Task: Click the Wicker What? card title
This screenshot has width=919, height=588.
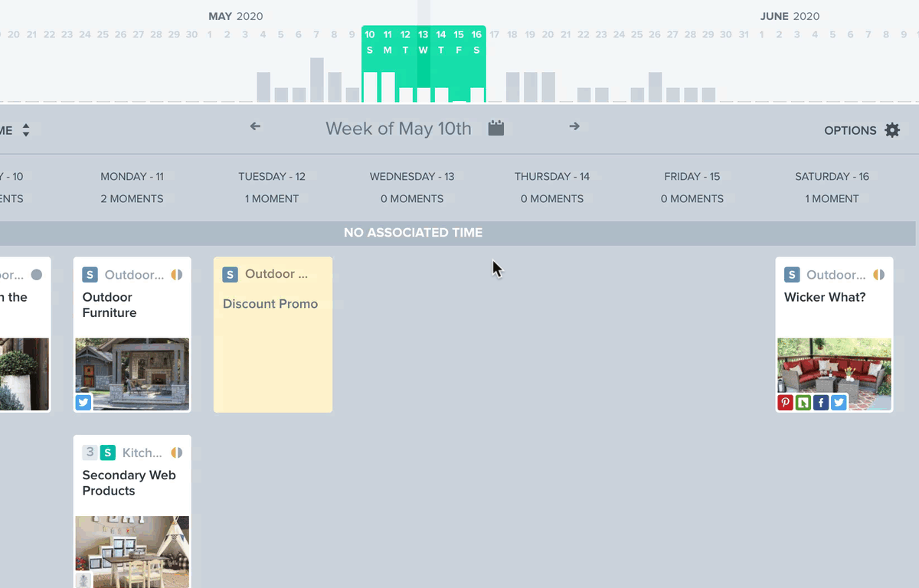Action: click(x=825, y=297)
